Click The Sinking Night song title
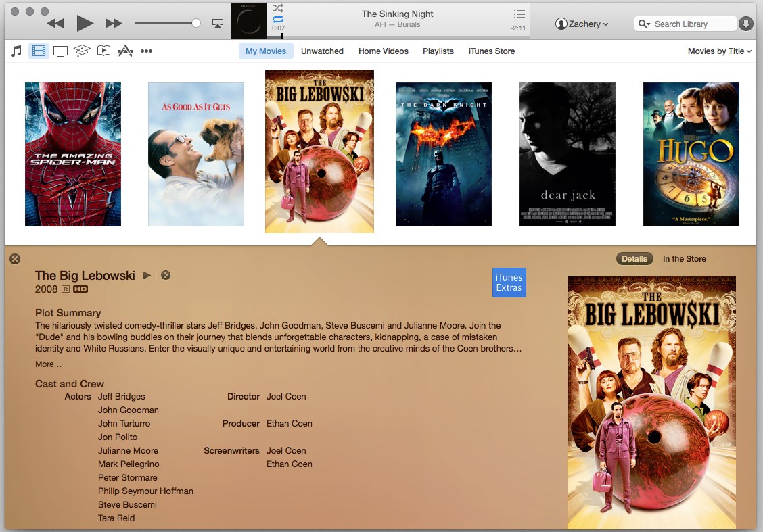The height and width of the screenshot is (532, 763). pyautogui.click(x=397, y=14)
